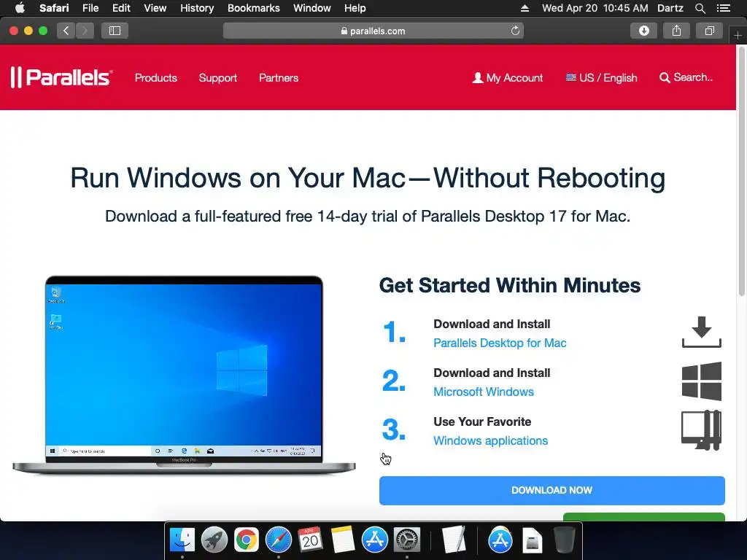
Task: Show all tabs overview
Action: coord(709,31)
